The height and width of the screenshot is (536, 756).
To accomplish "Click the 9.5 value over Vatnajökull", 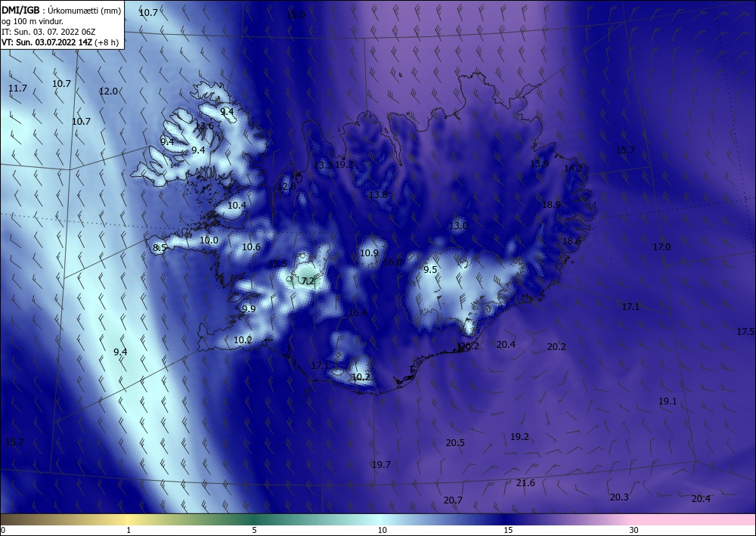I will [430, 270].
